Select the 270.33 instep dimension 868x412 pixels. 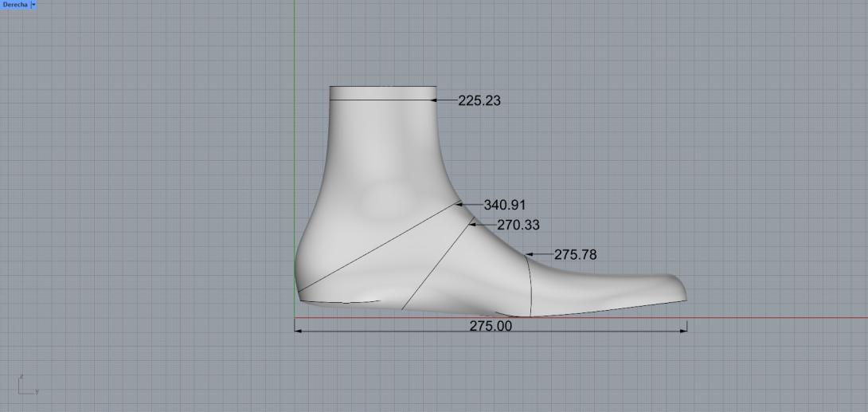tap(518, 225)
